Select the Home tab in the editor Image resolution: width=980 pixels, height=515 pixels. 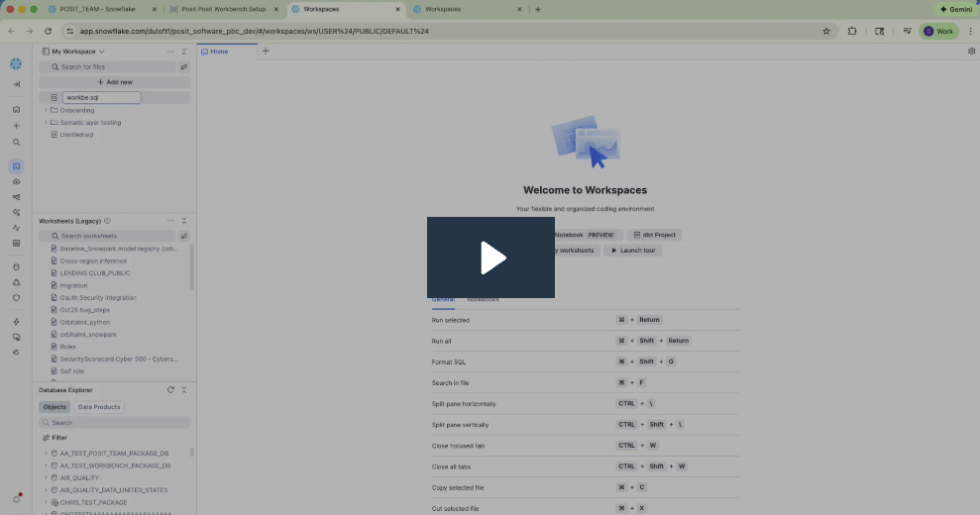[215, 51]
